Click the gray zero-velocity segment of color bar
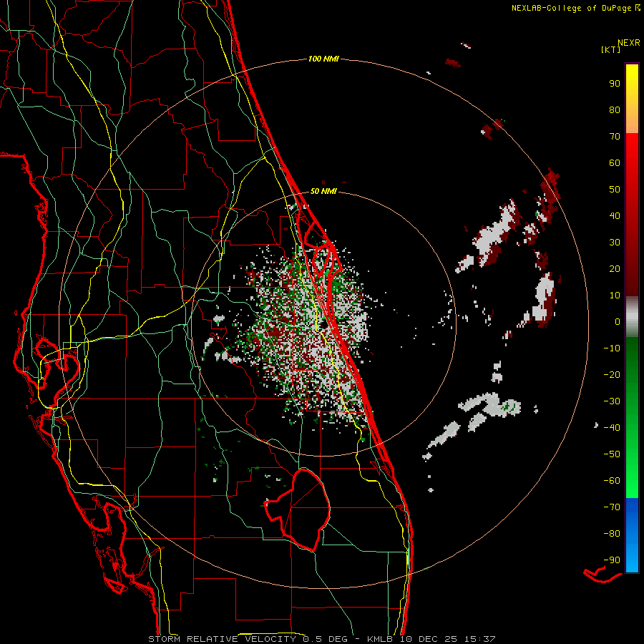The image size is (644, 644). 632,317
